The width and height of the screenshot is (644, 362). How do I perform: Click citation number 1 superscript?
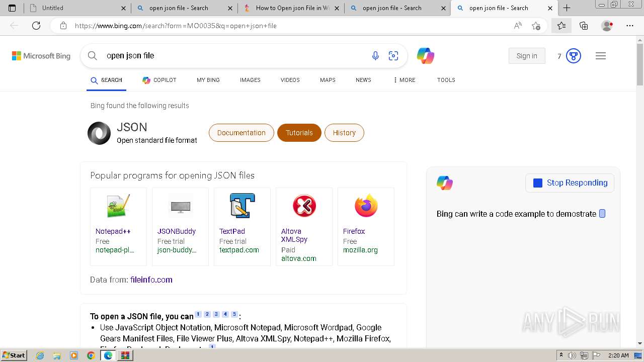tap(198, 314)
